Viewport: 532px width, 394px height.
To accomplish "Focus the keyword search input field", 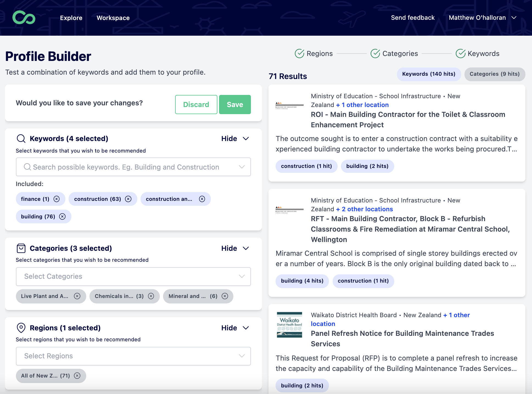I will click(133, 167).
